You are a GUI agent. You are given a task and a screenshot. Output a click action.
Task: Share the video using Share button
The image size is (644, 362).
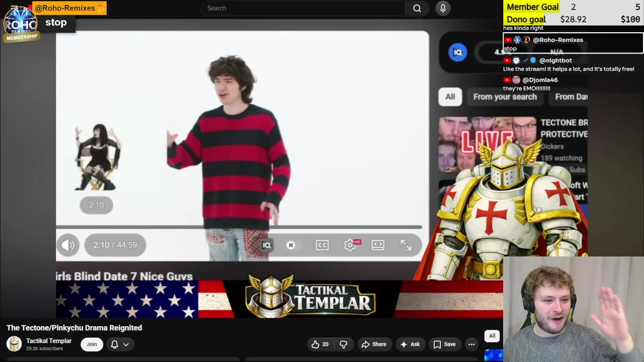[x=373, y=344]
